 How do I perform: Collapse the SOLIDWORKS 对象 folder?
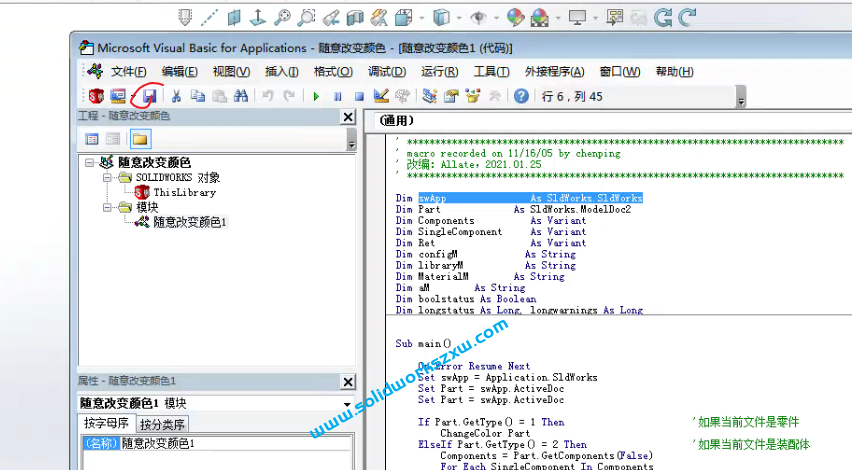pos(107,177)
